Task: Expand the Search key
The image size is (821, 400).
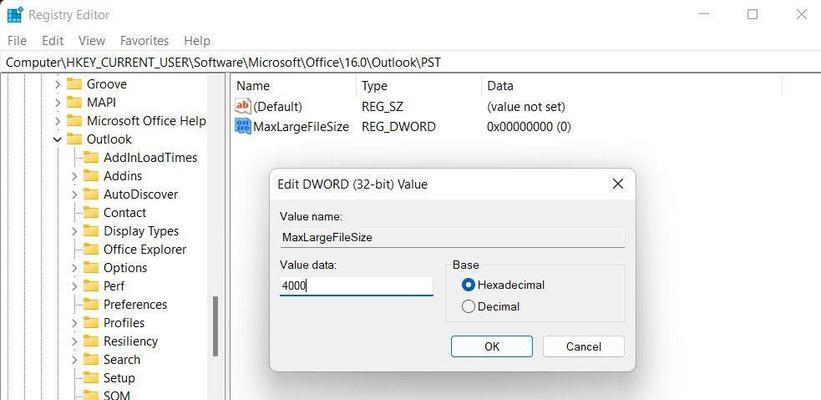Action: pyautogui.click(x=74, y=360)
